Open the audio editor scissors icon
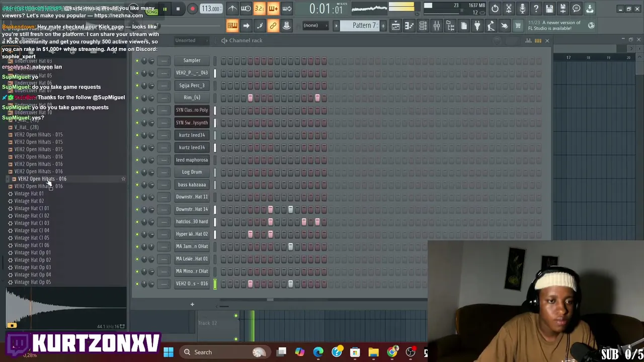Viewport: 644px width, 362px height. [x=509, y=9]
